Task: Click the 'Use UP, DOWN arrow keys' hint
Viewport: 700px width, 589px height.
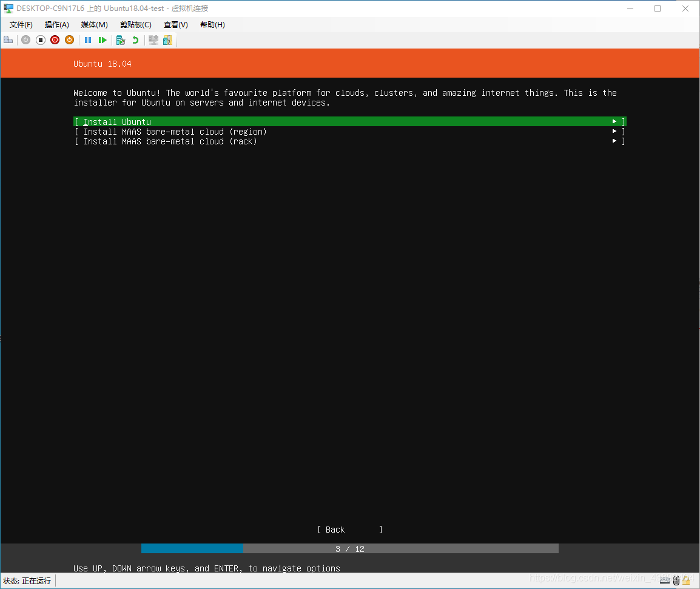Action: pyautogui.click(x=207, y=568)
